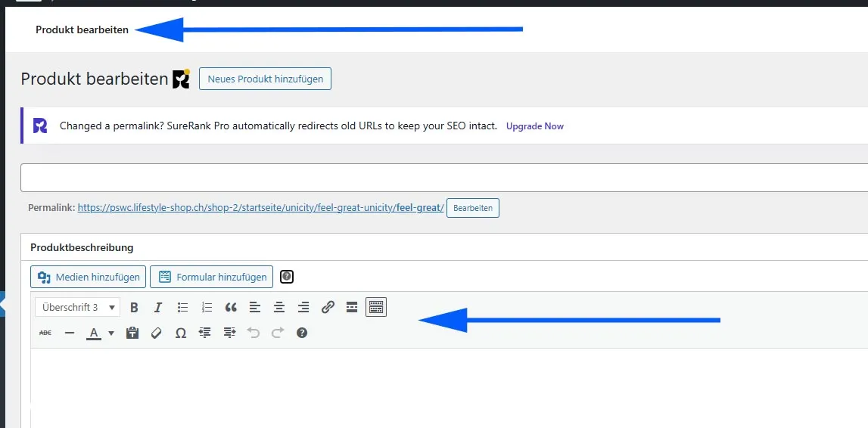Click Neues Produkt hinzufügen button
Image resolution: width=868 pixels, height=428 pixels.
(x=265, y=79)
